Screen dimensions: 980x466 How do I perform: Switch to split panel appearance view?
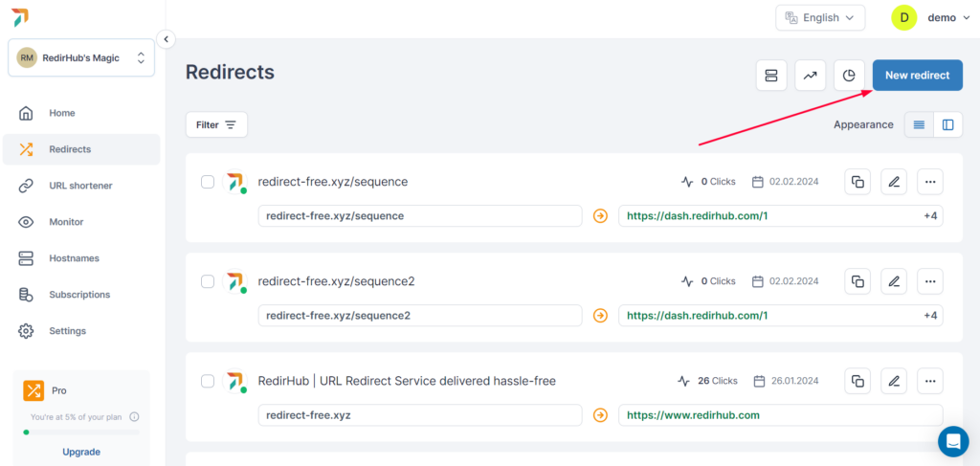(x=947, y=124)
